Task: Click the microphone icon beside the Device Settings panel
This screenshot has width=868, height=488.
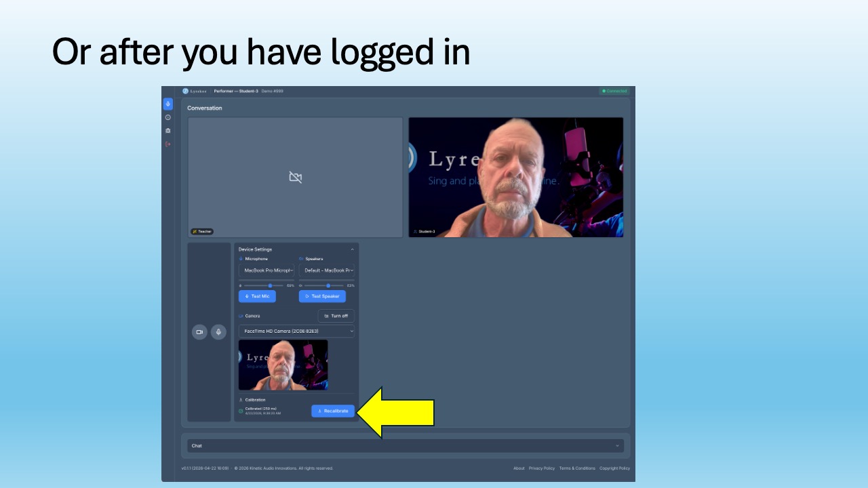Action: tap(218, 331)
